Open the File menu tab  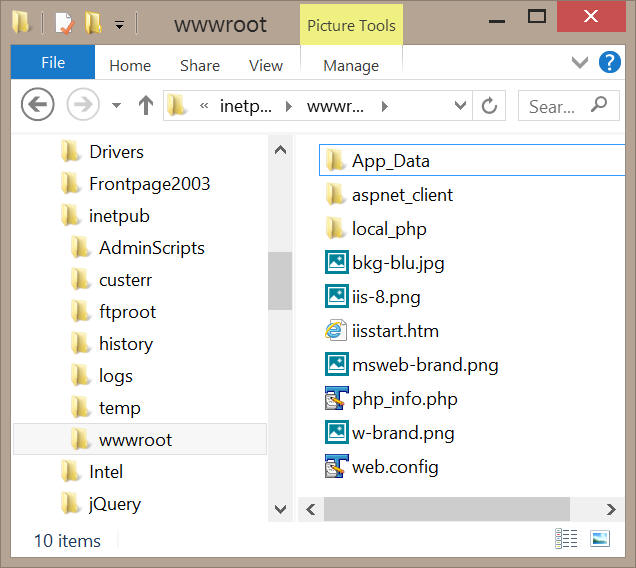tap(53, 62)
